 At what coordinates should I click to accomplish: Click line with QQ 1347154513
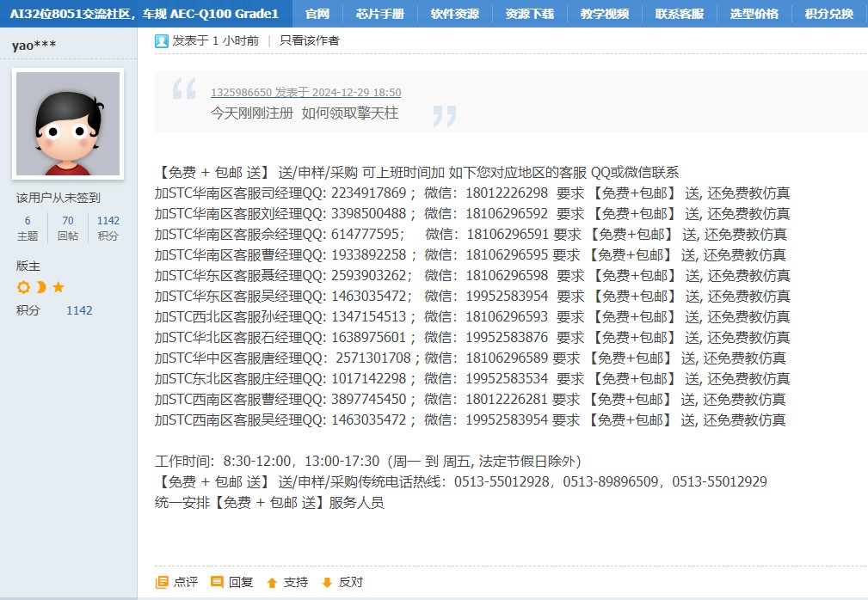(472, 317)
